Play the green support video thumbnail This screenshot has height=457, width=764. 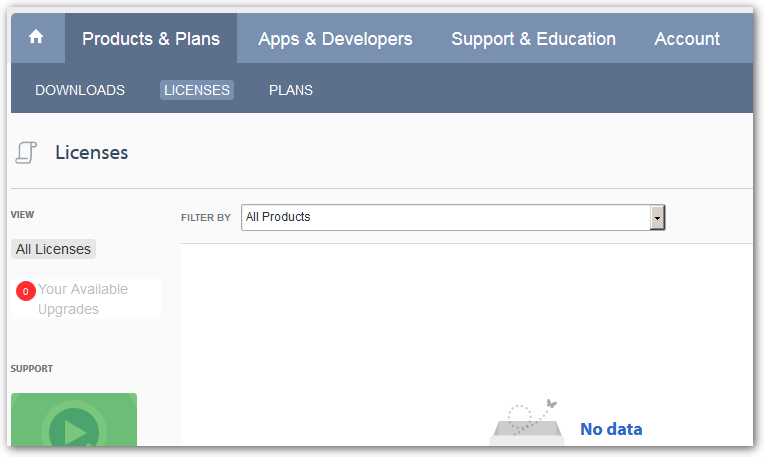(74, 419)
